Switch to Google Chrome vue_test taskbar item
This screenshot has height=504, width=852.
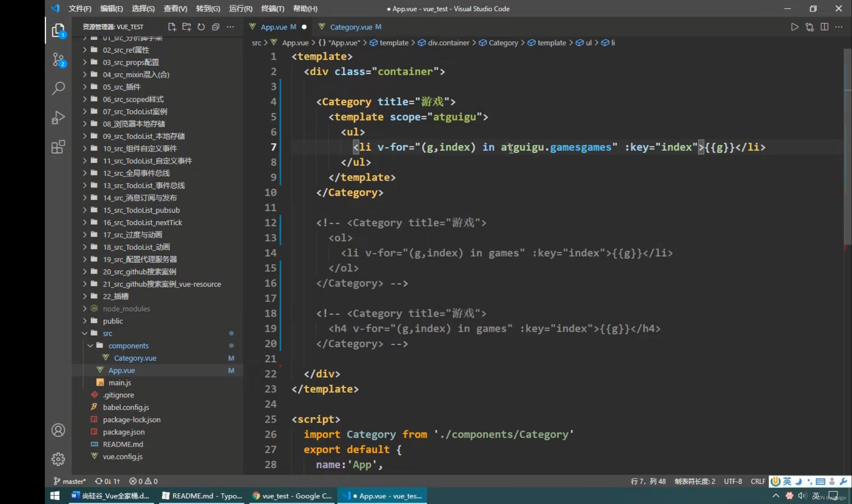(292, 496)
